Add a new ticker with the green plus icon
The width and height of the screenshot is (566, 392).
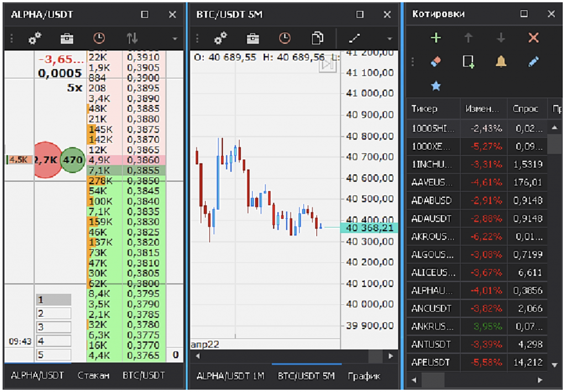[x=436, y=39]
